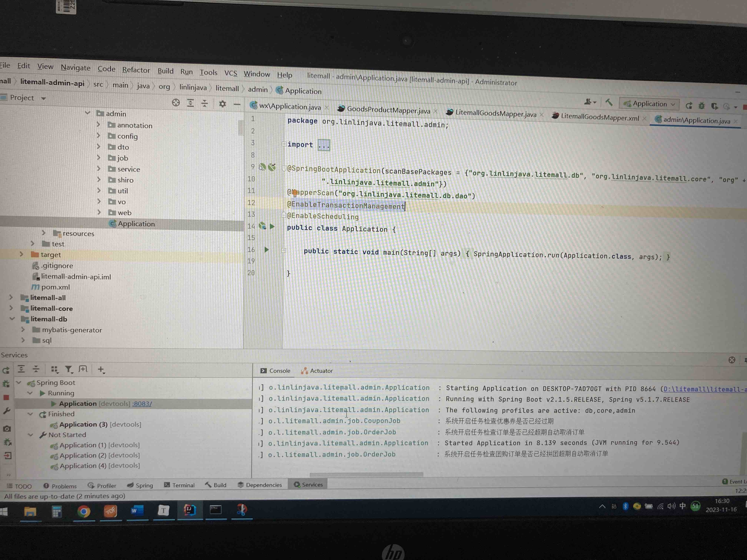Open File Explorer from the taskbar
This screenshot has width=747, height=560.
click(30, 512)
